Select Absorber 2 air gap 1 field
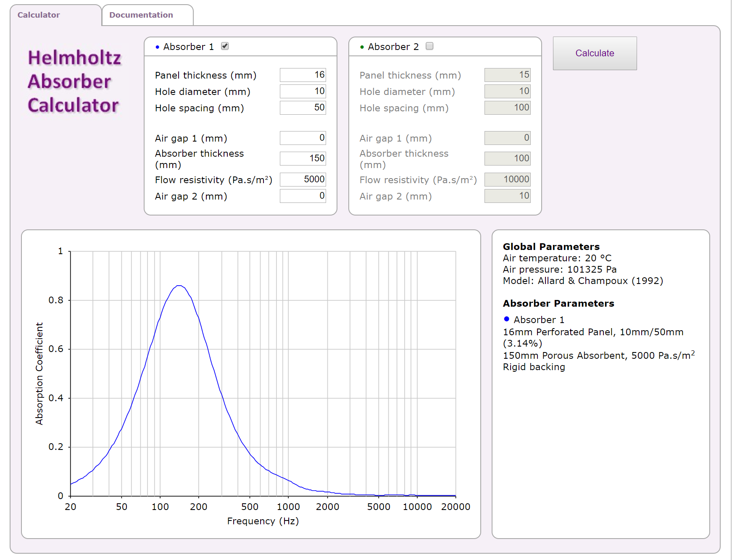Screen dimensions: 732x560 click(508, 138)
